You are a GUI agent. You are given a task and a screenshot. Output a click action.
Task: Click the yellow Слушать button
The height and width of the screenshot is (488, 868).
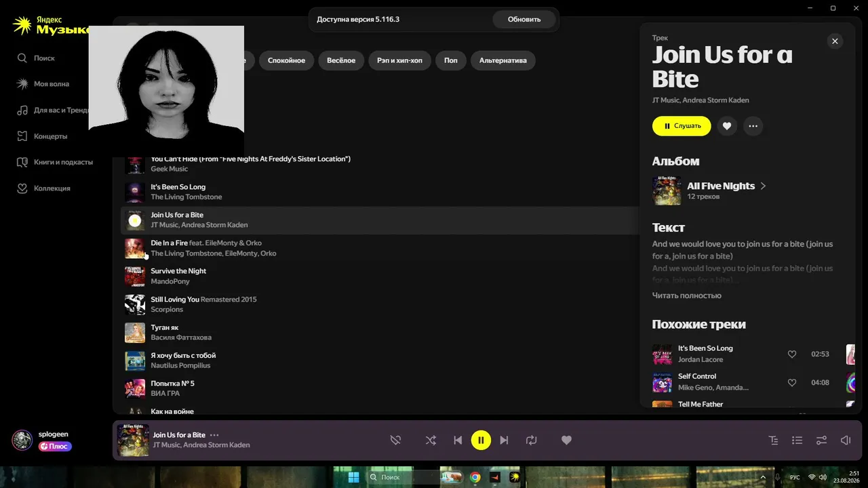pyautogui.click(x=682, y=126)
